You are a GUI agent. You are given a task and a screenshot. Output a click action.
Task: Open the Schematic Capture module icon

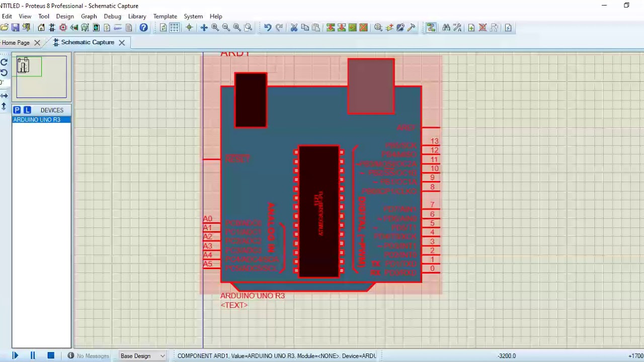pos(52,28)
